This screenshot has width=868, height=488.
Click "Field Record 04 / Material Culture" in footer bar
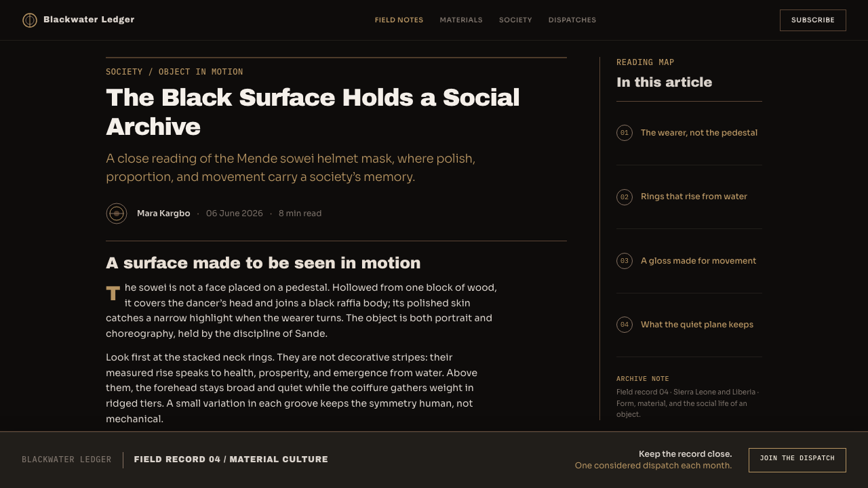(231, 460)
